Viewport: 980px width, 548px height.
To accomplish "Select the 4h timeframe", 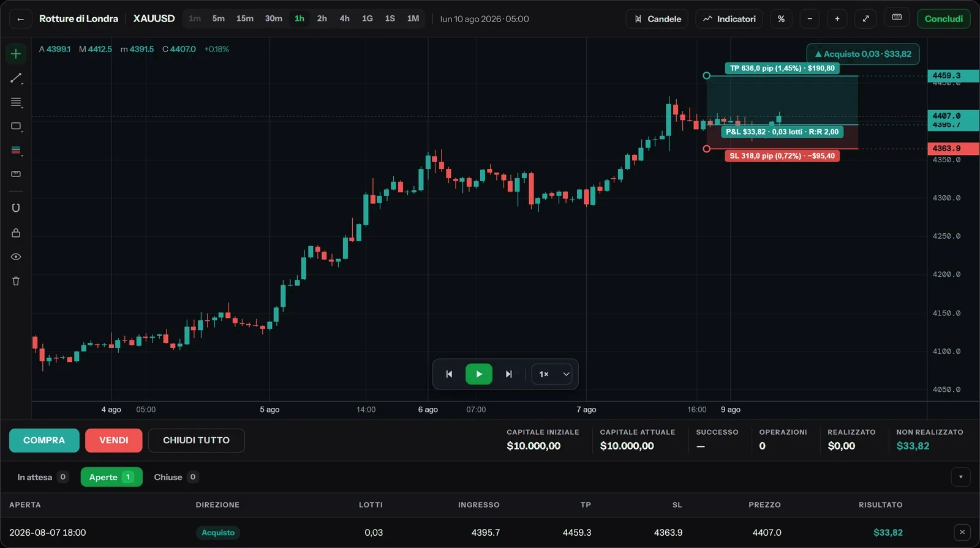I will click(x=345, y=19).
